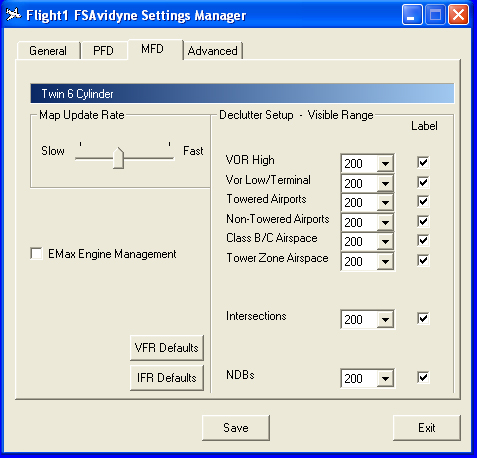Disable NDBs label checkbox
This screenshot has width=477, height=458.
coord(423,377)
